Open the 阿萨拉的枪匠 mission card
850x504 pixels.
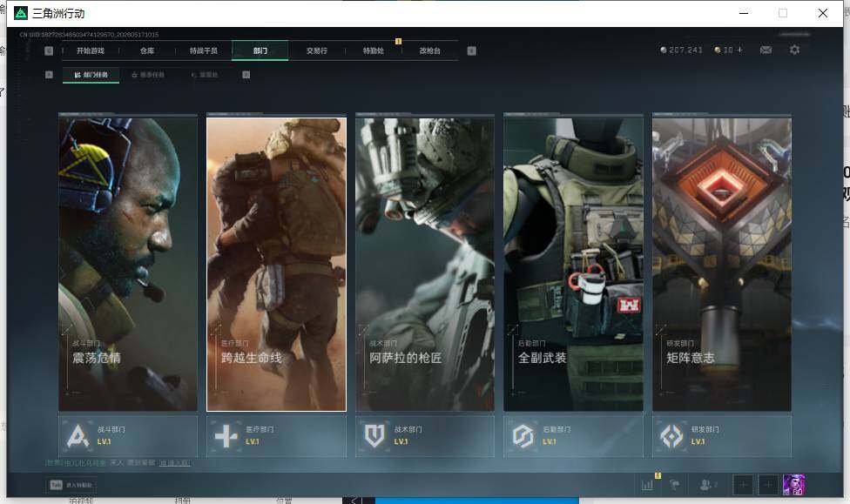pyautogui.click(x=425, y=265)
